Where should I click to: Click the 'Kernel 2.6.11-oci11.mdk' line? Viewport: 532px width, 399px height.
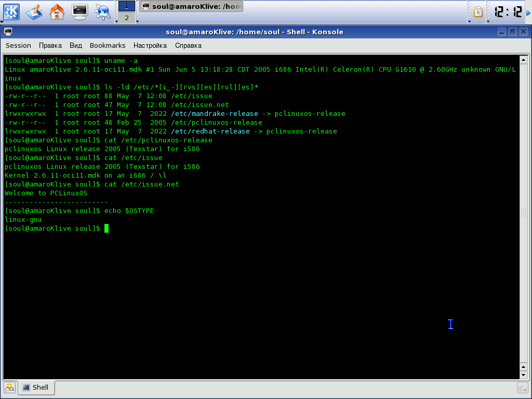coord(86,176)
